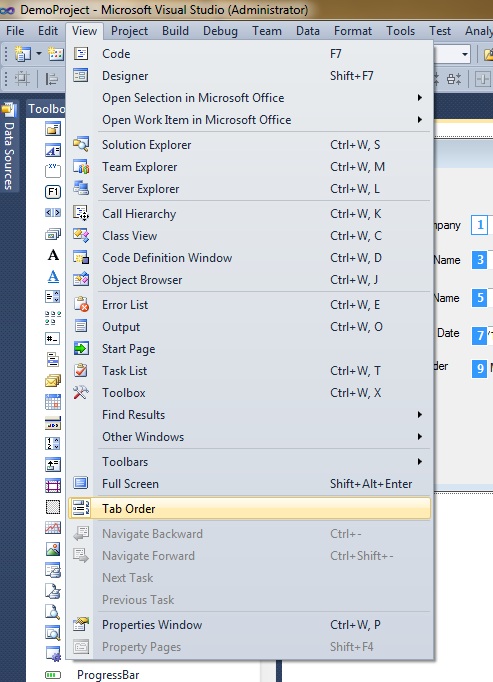Click the Align Lefts toolbar icon
Image resolution: width=493 pixels, height=682 pixels.
point(52,79)
